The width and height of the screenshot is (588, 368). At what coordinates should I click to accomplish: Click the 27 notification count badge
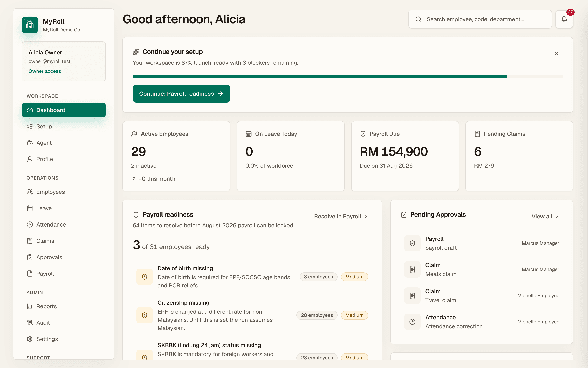570,12
